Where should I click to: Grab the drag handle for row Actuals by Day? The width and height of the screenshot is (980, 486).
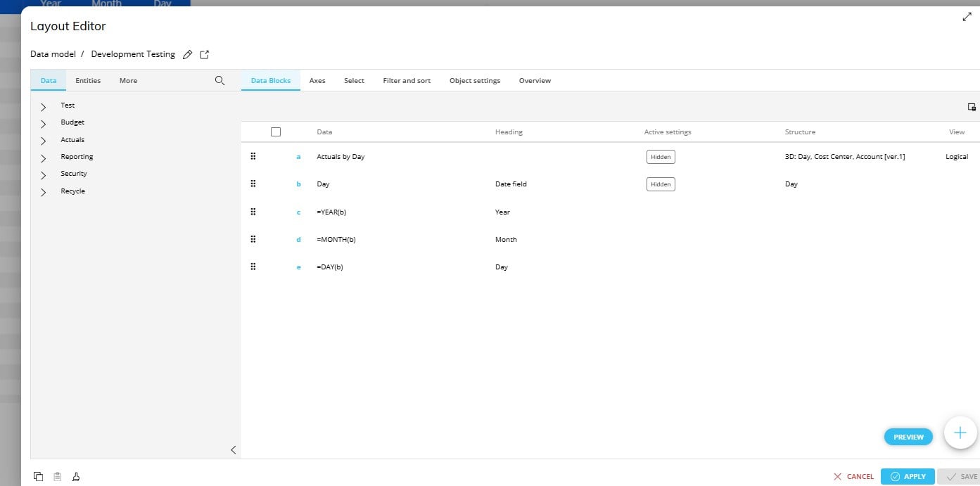coord(253,157)
